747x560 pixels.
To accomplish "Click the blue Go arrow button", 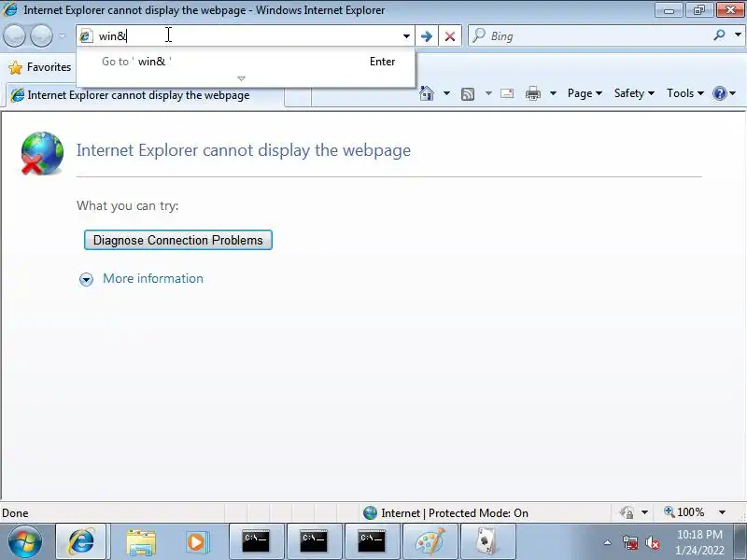I will [x=427, y=36].
